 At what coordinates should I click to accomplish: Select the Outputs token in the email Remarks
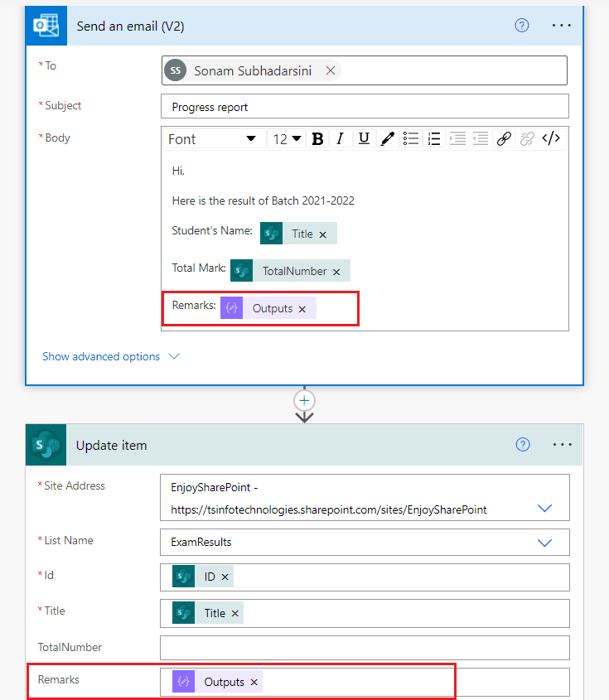pyautogui.click(x=268, y=308)
